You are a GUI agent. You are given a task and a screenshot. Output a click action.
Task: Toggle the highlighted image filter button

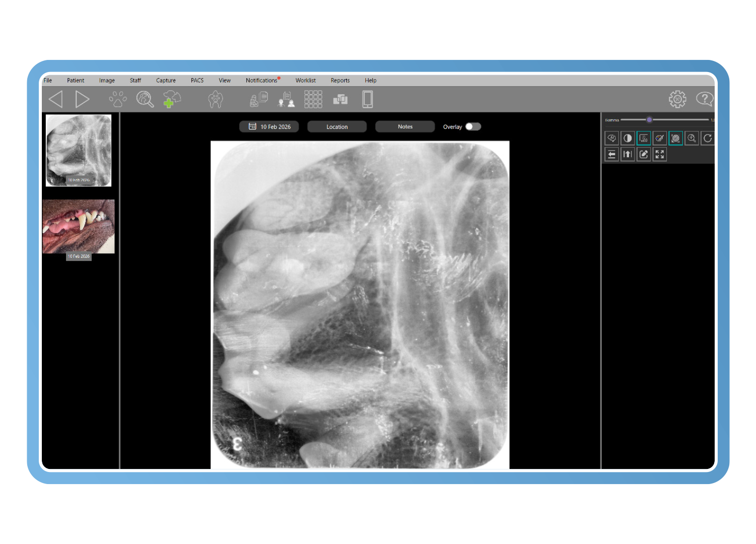[644, 138]
